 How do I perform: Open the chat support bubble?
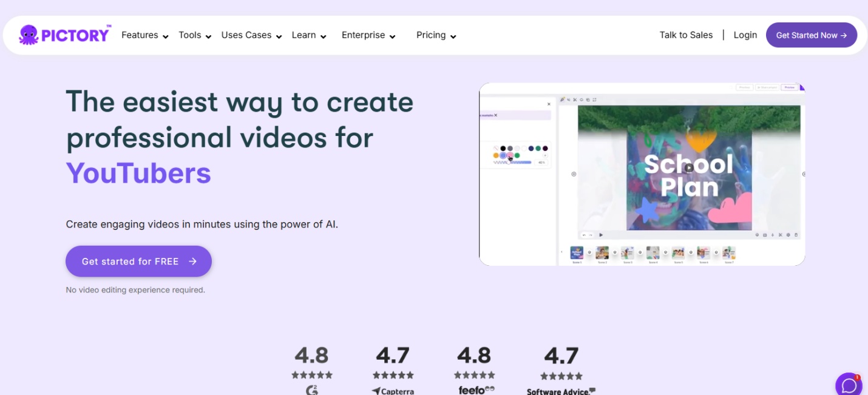(848, 385)
